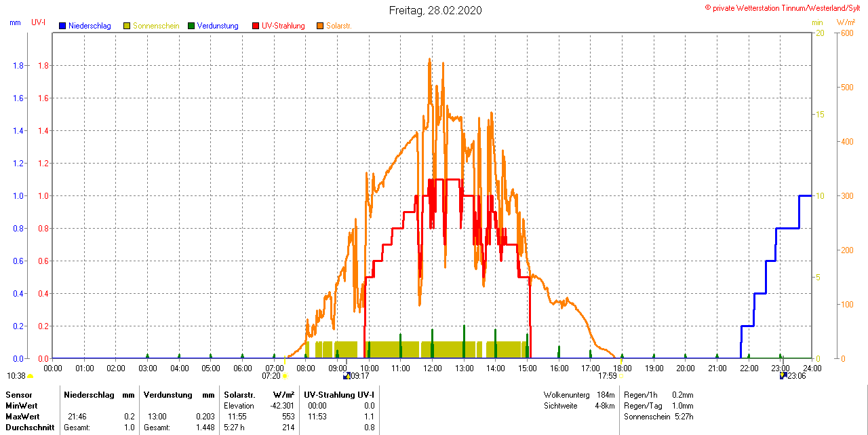
Task: Click the Sichtweite label
Action: click(x=560, y=406)
